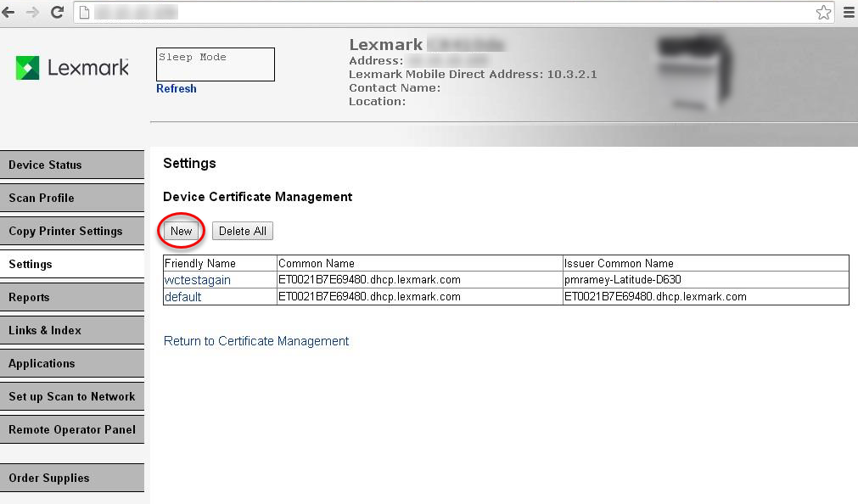Select default row's Common Name cell
Image resolution: width=858 pixels, height=504 pixels.
pyautogui.click(x=420, y=297)
